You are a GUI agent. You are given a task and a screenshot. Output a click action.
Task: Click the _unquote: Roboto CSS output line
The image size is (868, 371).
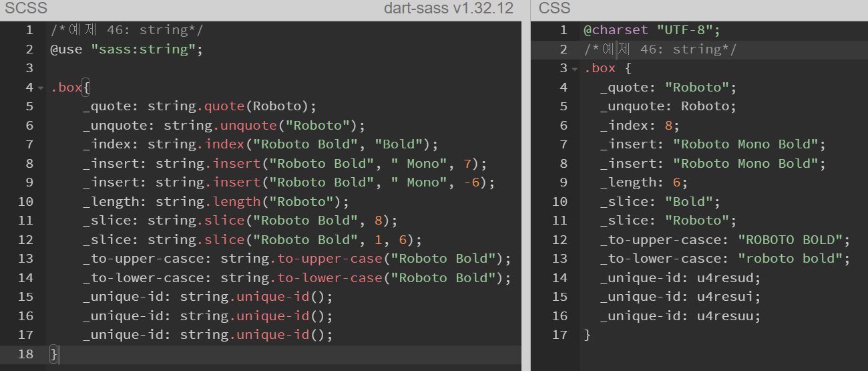click(668, 106)
